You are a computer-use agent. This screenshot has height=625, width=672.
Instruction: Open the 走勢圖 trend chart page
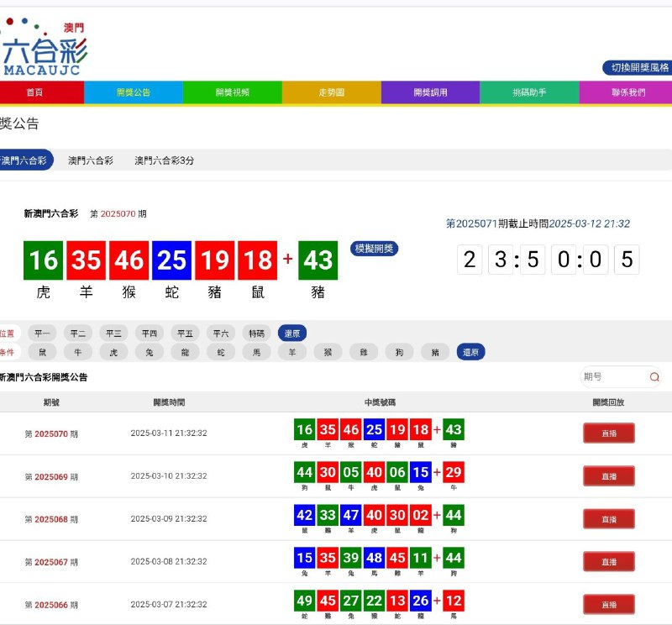pyautogui.click(x=332, y=92)
